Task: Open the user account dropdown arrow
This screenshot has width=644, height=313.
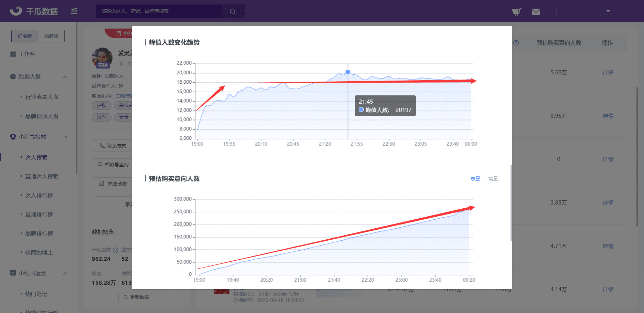Action: pos(608,11)
